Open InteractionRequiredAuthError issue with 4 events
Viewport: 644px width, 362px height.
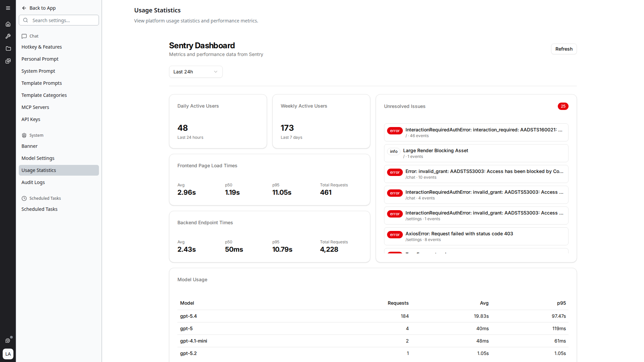476,195
